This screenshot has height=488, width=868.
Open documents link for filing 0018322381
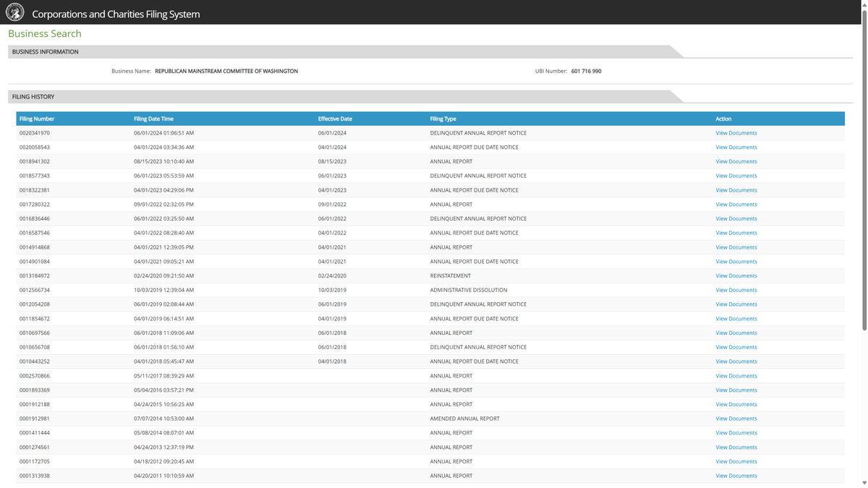click(736, 190)
